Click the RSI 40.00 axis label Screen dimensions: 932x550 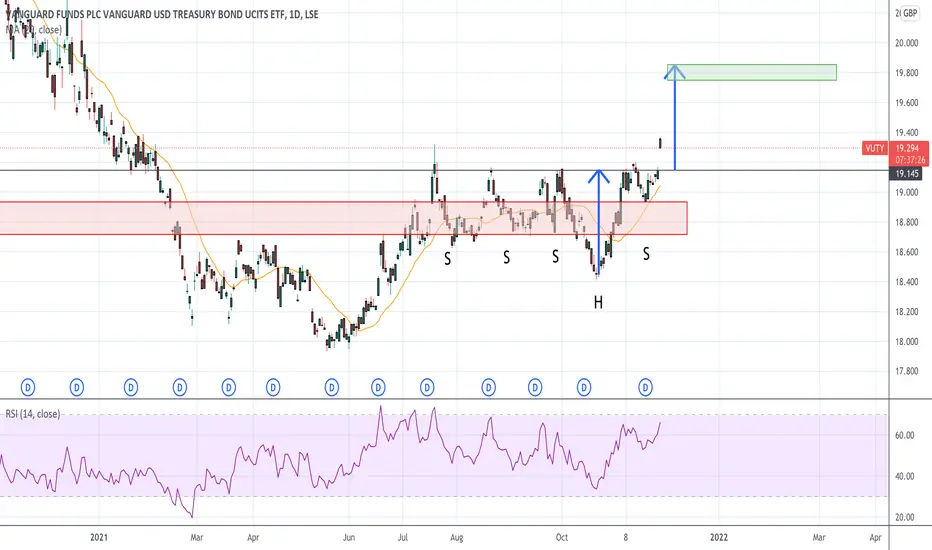[x=905, y=476]
